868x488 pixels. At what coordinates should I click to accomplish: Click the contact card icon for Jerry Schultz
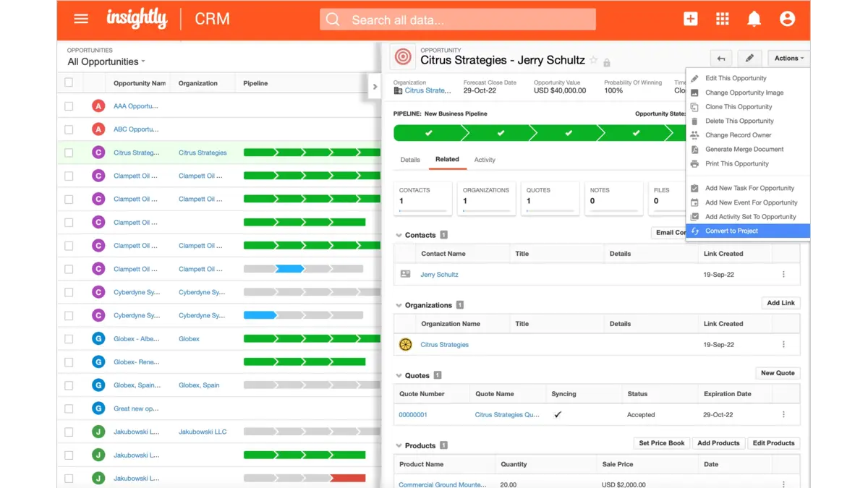click(406, 275)
